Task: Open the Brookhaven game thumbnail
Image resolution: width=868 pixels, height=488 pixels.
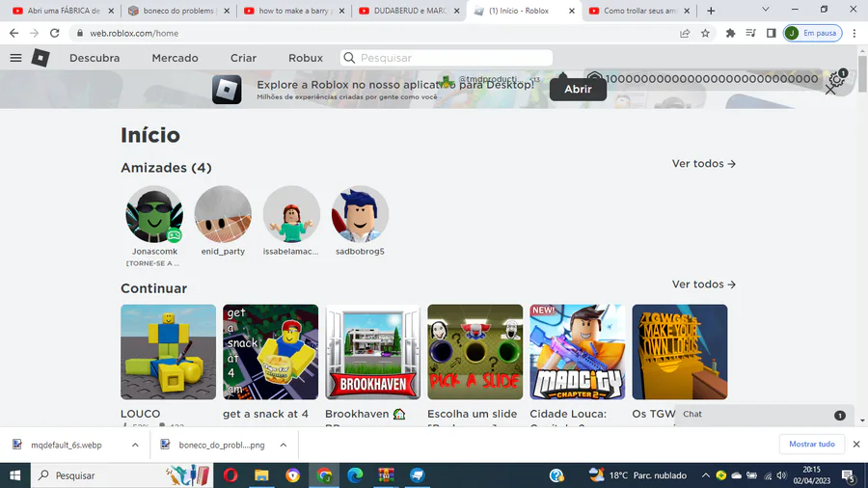Action: 372,352
